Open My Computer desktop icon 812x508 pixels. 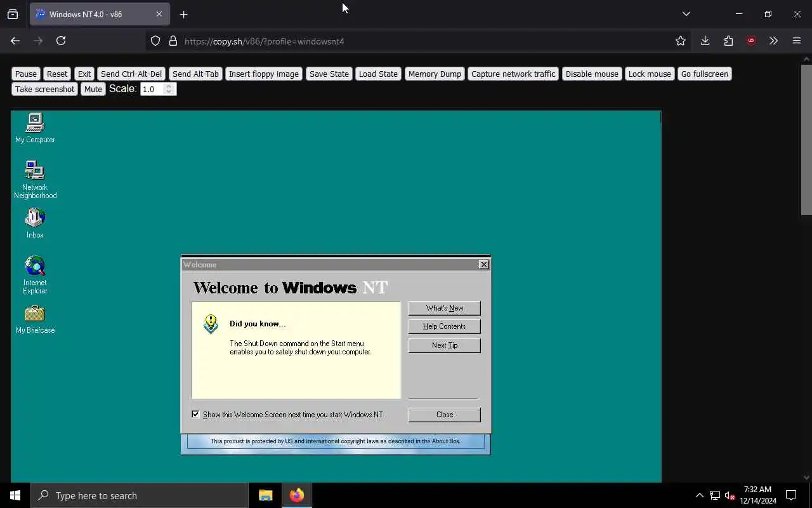[35, 128]
